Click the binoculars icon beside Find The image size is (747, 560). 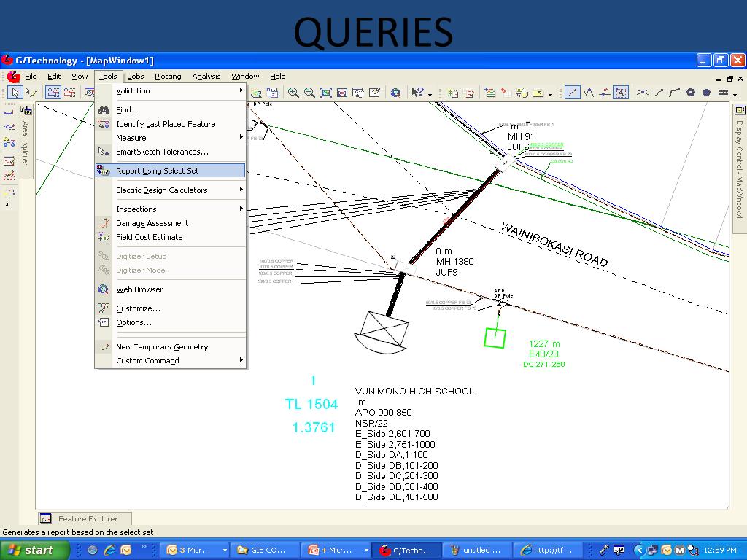[x=104, y=110]
